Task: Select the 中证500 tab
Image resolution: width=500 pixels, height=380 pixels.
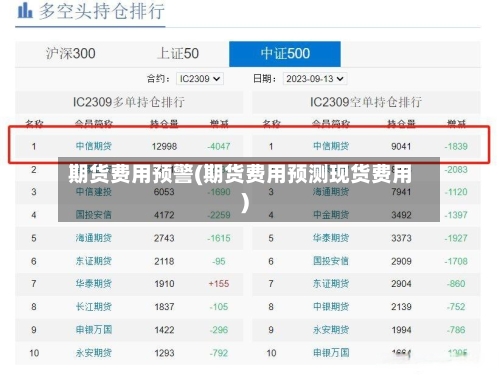Action: click(285, 54)
